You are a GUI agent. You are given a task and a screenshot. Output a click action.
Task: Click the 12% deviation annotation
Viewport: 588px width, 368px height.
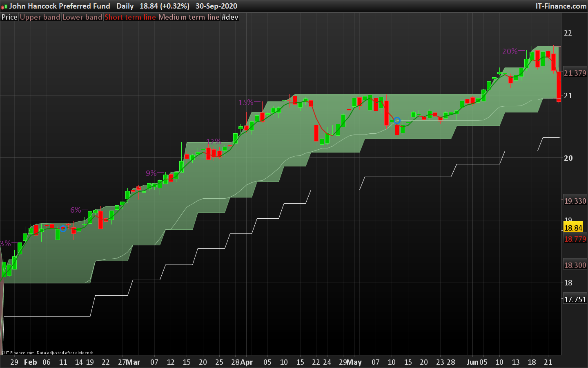pos(214,142)
